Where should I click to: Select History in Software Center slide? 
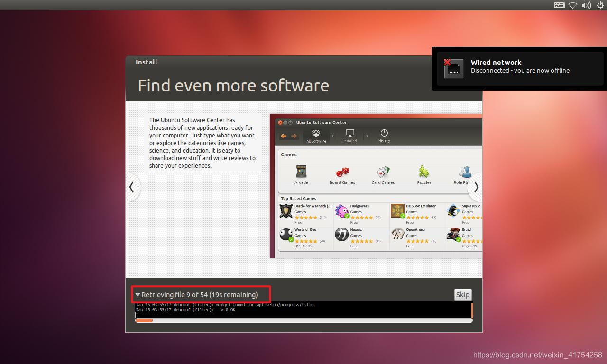click(384, 136)
